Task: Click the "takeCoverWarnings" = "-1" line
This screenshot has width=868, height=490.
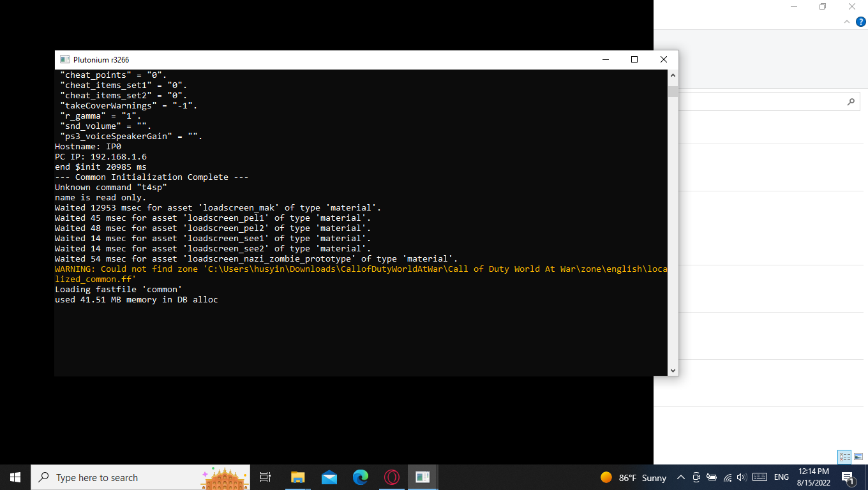Action: point(129,106)
